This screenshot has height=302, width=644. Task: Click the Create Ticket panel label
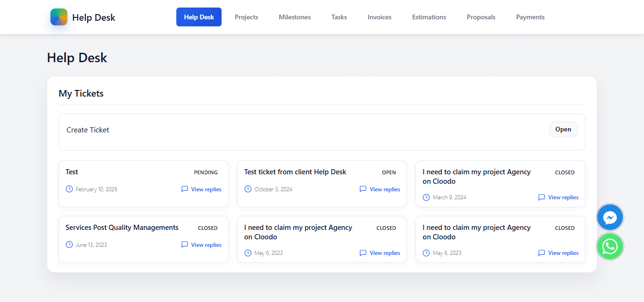click(x=88, y=130)
